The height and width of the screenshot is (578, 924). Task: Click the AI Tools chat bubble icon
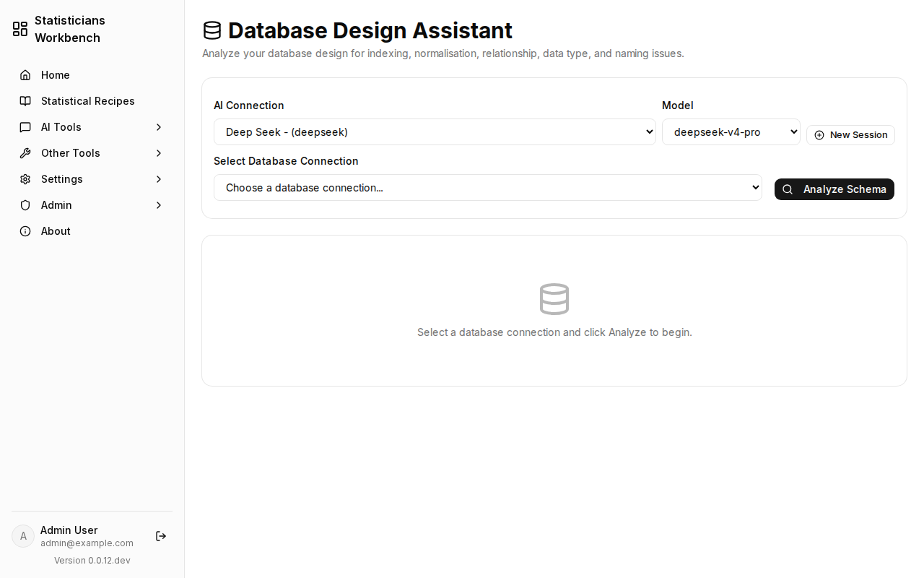click(25, 127)
